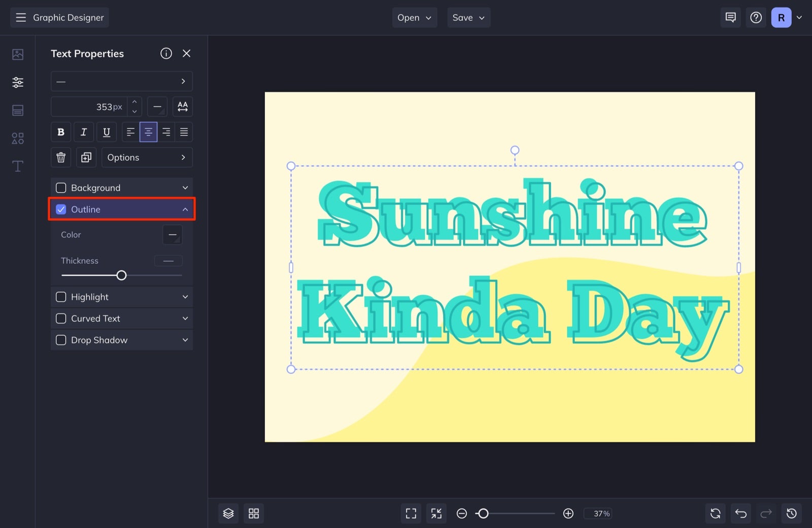The width and height of the screenshot is (812, 528).
Task: Open the Graphic Designer hamburger menu
Action: tap(21, 17)
